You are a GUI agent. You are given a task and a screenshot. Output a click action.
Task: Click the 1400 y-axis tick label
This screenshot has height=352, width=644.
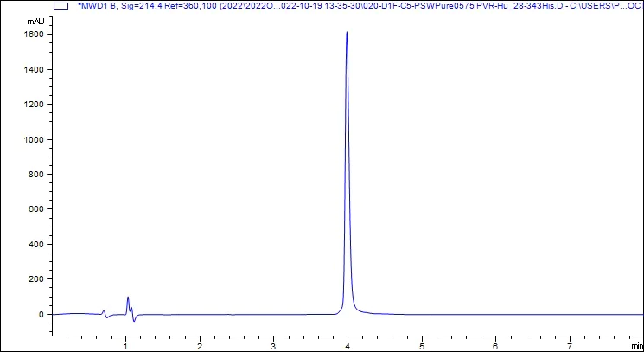(35, 69)
